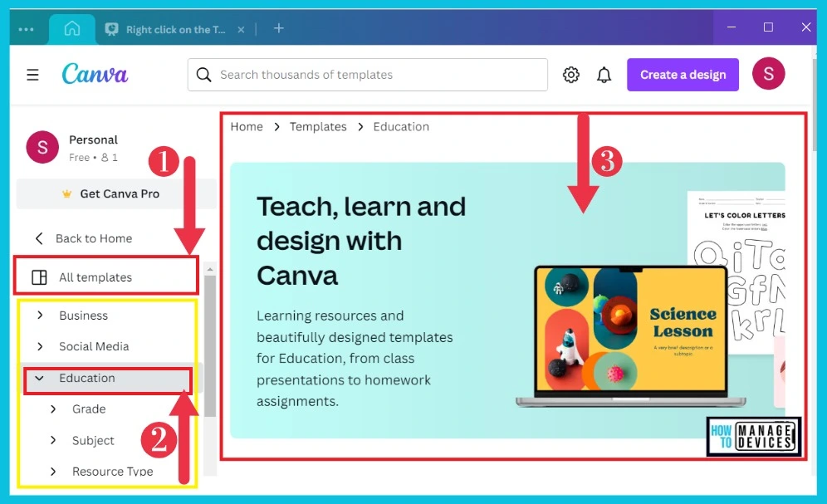
Task: Click the Personal team name
Action: coord(93,139)
